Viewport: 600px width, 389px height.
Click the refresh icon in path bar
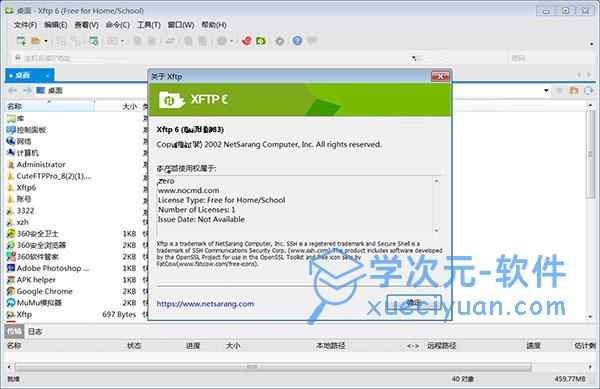588,90
